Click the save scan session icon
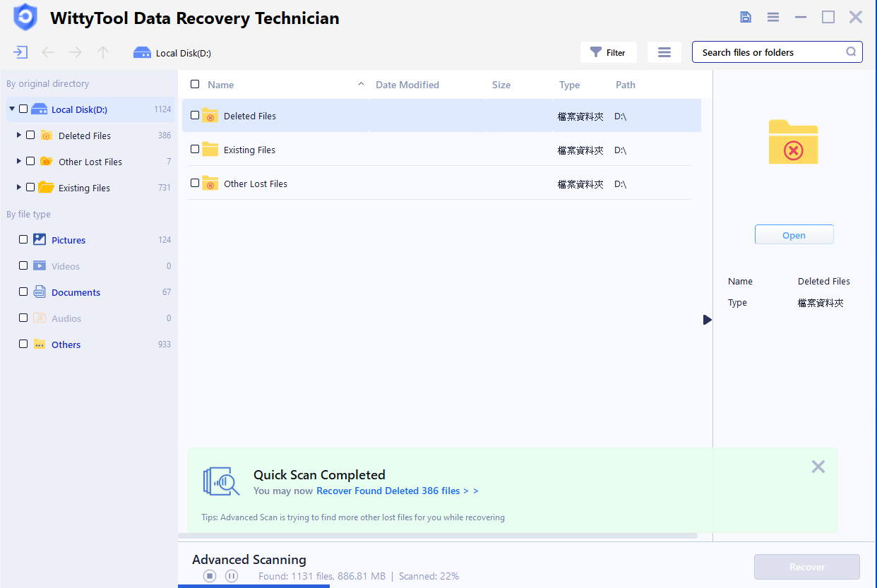 tap(746, 17)
